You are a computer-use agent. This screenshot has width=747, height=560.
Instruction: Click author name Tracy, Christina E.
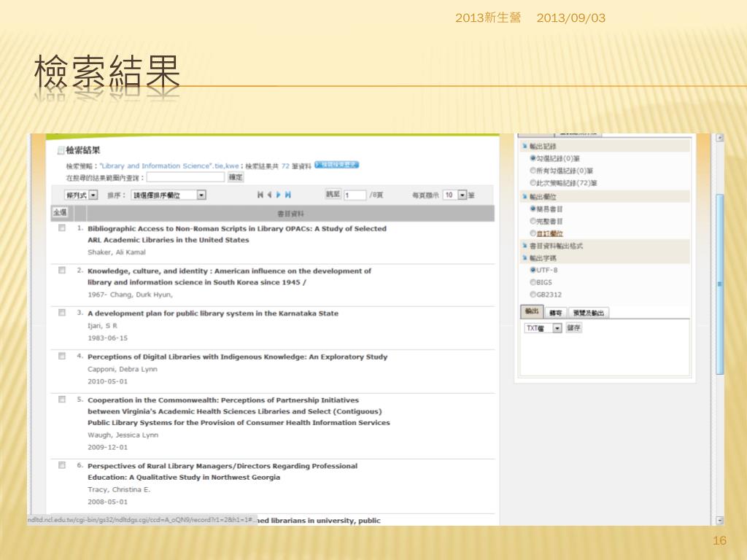click(x=119, y=489)
